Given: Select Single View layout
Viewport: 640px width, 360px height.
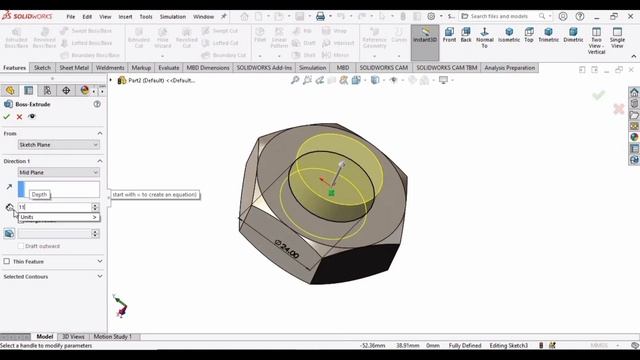Looking at the screenshot, I should (x=617, y=37).
